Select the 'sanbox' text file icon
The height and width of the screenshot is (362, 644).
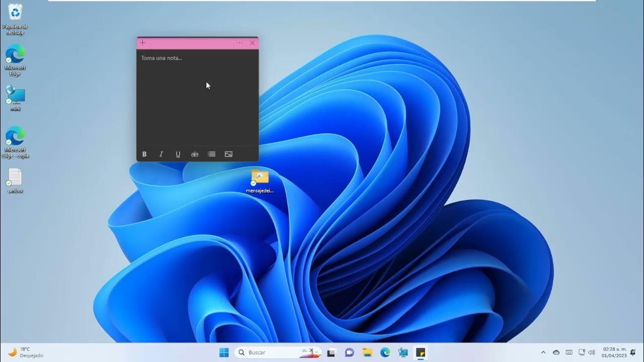tap(15, 180)
